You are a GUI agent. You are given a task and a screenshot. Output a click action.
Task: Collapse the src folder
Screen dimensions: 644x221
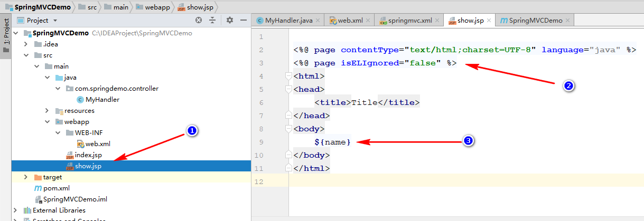pos(25,55)
